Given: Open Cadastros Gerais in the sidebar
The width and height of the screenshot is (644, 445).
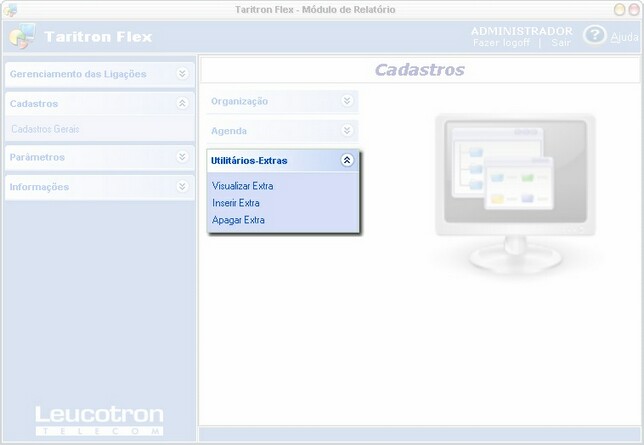Looking at the screenshot, I should pos(45,129).
